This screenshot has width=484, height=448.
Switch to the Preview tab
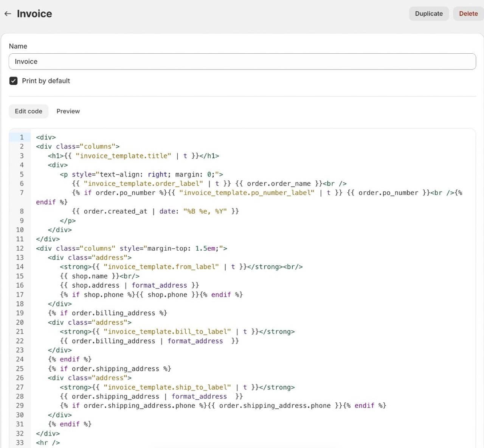point(68,111)
